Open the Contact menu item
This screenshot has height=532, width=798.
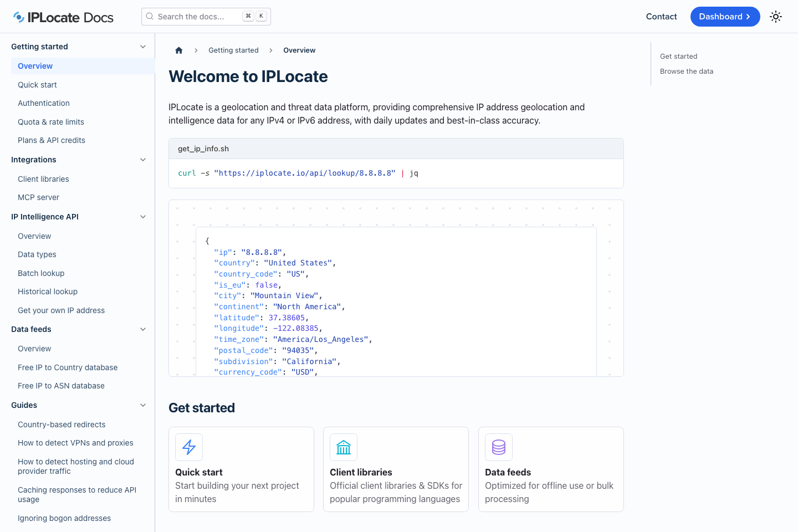pos(661,17)
